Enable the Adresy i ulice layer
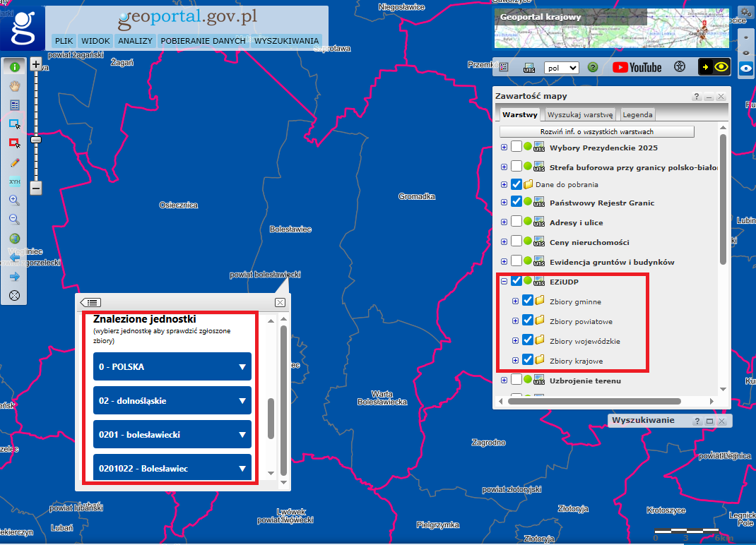756x545 pixels. 516,222
